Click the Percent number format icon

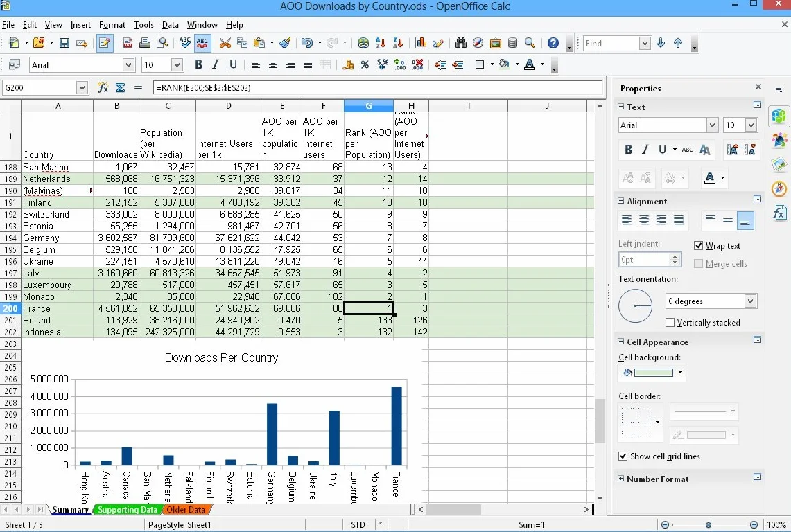pos(365,64)
